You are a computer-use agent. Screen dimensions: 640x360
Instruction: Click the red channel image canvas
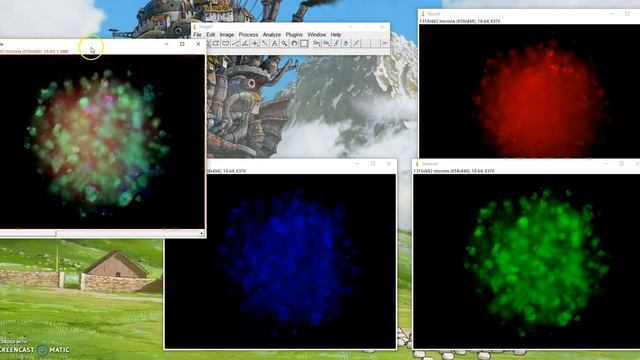[x=529, y=91]
